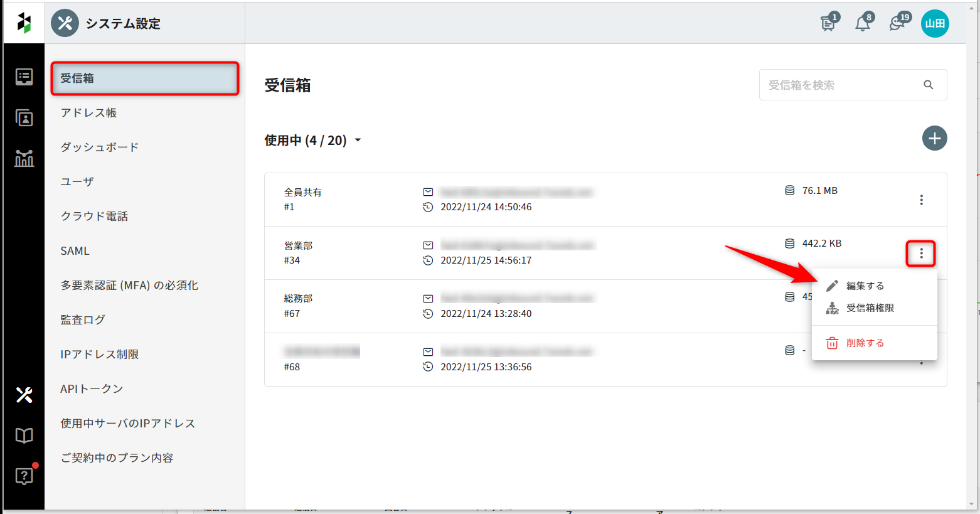The image size is (980, 514).
Task: Click 削除する in the context menu
Action: coord(865,343)
